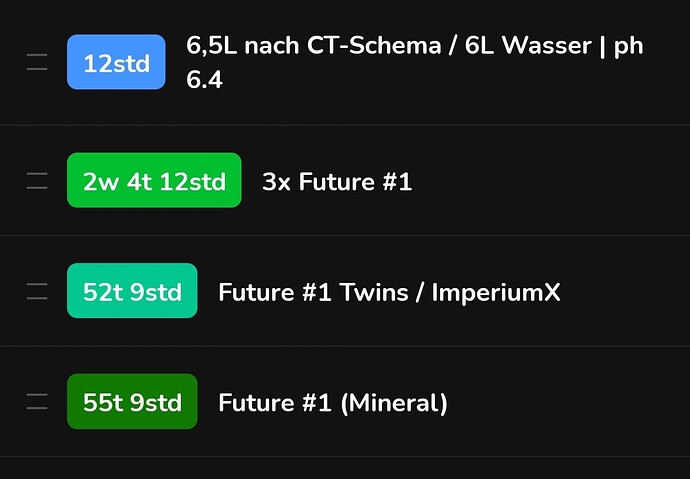690x479 pixels.
Task: Click the blue 12std time badge
Action: [116, 63]
